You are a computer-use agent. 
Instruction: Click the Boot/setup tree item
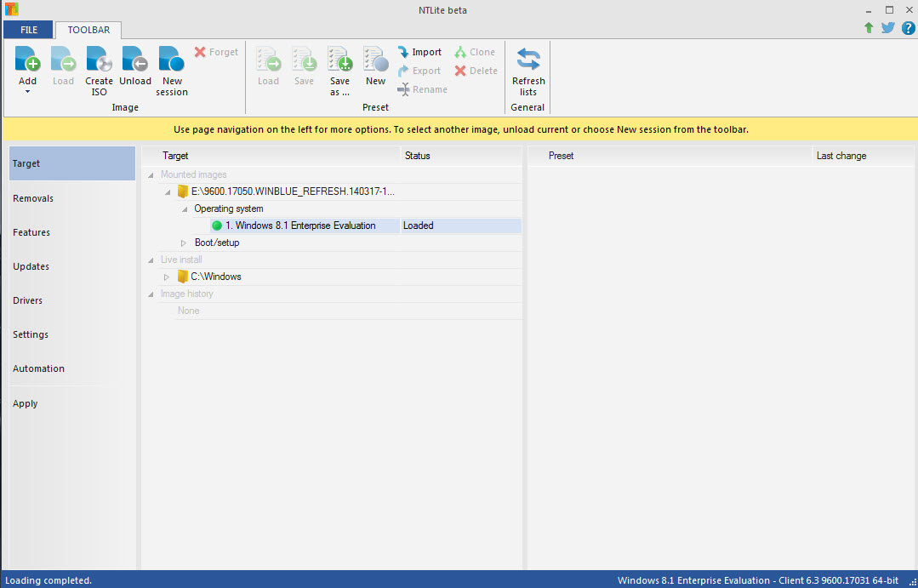(217, 243)
